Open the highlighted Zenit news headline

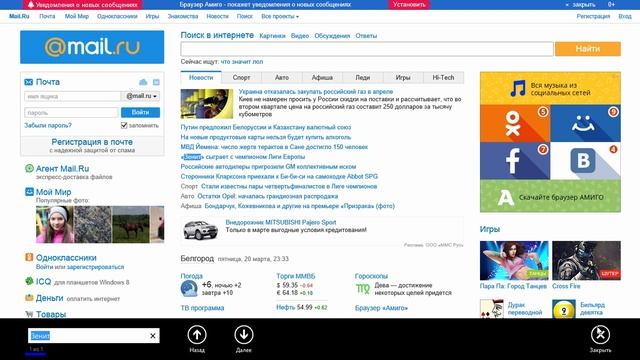coord(243,157)
